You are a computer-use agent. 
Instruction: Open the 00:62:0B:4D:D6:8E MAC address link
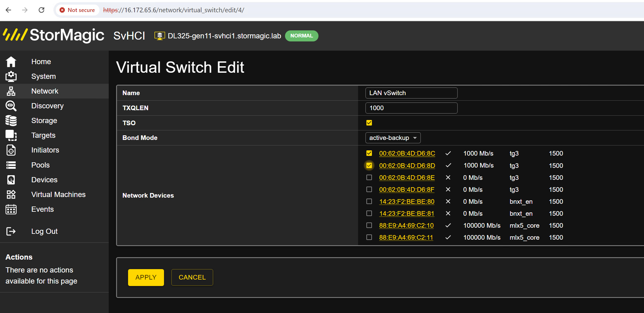click(407, 178)
